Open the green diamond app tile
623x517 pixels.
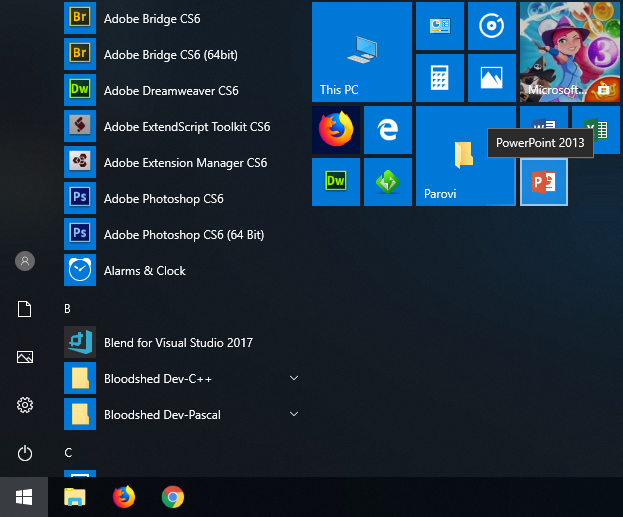[x=388, y=182]
